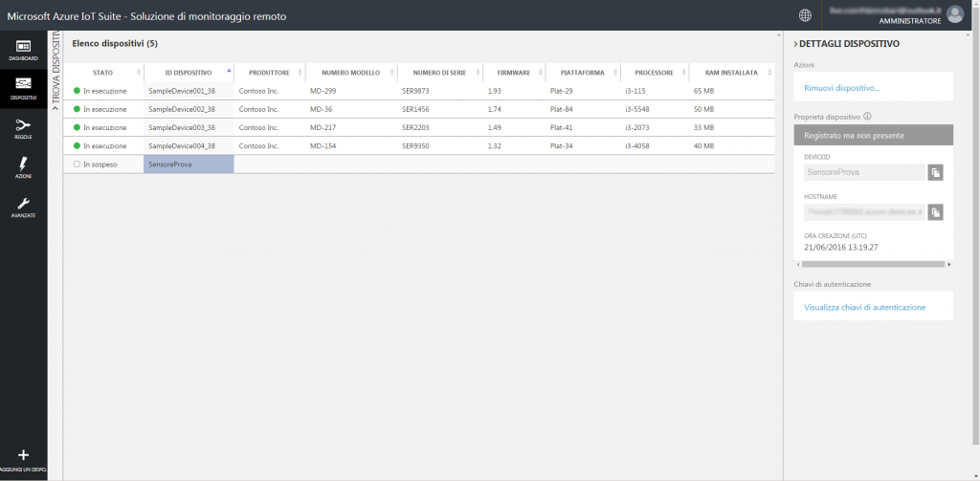Click the blurred HOSTNAME field
Viewport: 980px width, 481px height.
pyautogui.click(x=864, y=212)
